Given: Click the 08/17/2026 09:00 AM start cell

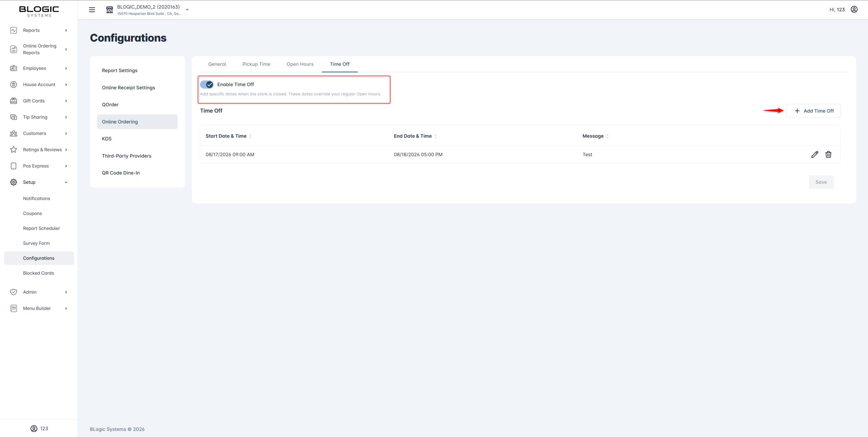Looking at the screenshot, I should coord(230,154).
